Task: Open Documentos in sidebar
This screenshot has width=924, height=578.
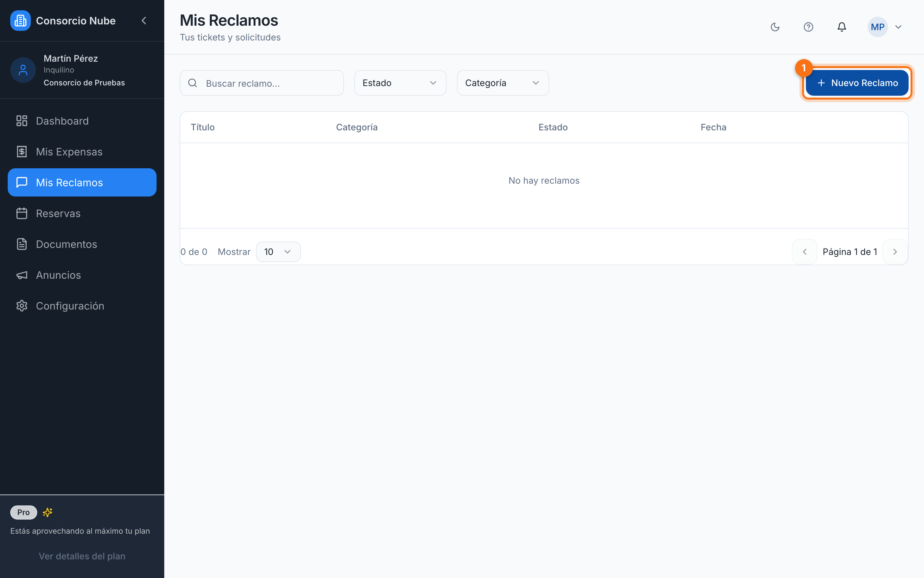Action: (82, 244)
